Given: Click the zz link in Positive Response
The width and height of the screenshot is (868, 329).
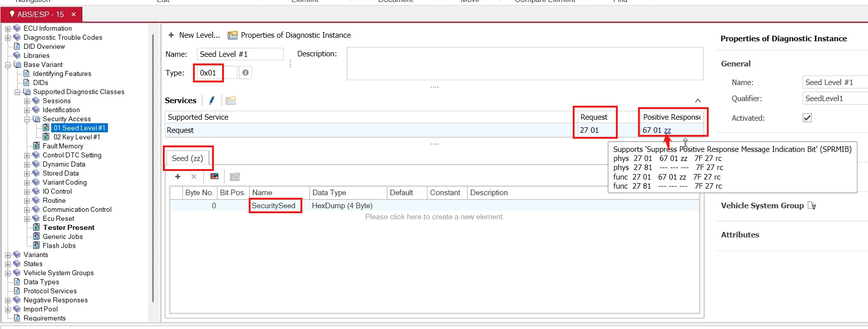Looking at the screenshot, I should [668, 130].
